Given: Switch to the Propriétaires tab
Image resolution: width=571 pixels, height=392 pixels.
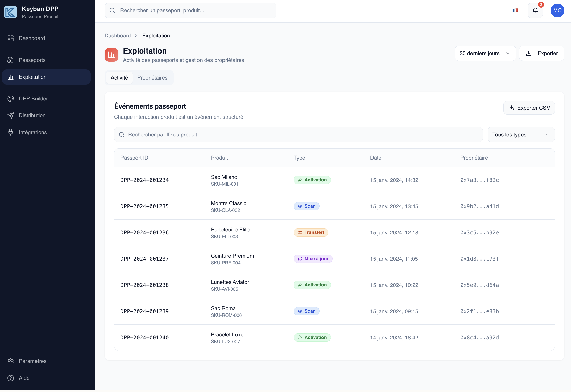Looking at the screenshot, I should click(x=152, y=78).
